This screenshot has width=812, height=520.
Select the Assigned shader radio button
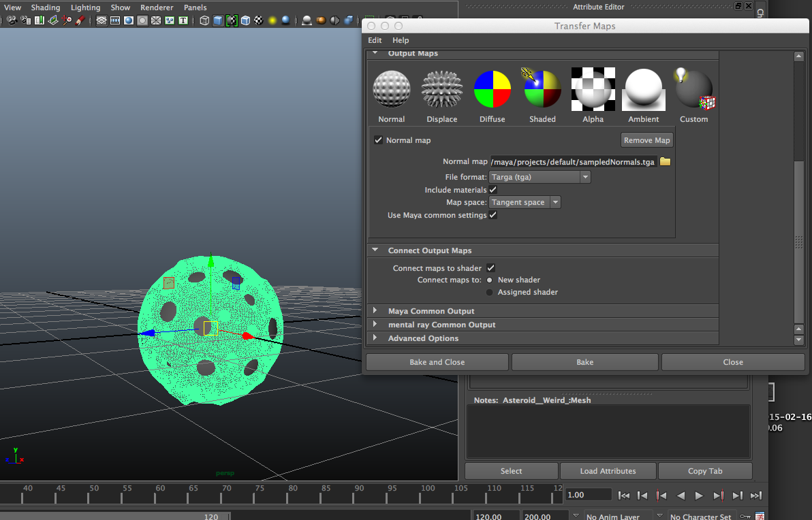(489, 292)
